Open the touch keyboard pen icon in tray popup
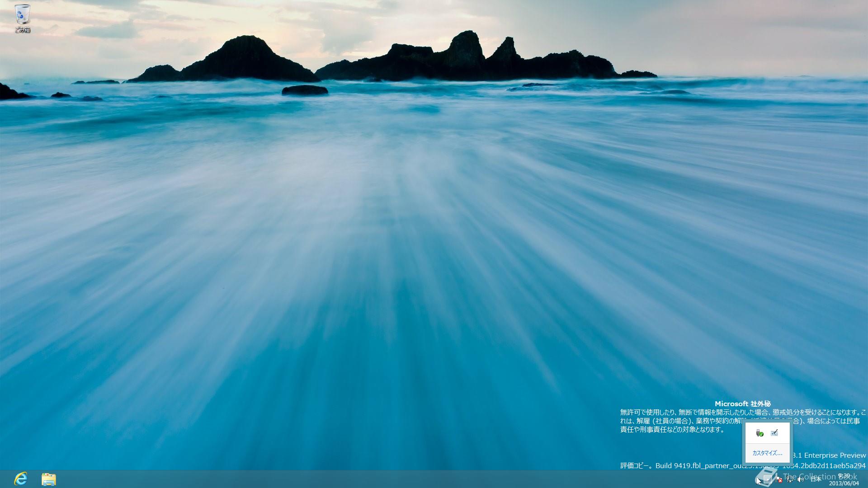The width and height of the screenshot is (868, 488). click(774, 433)
